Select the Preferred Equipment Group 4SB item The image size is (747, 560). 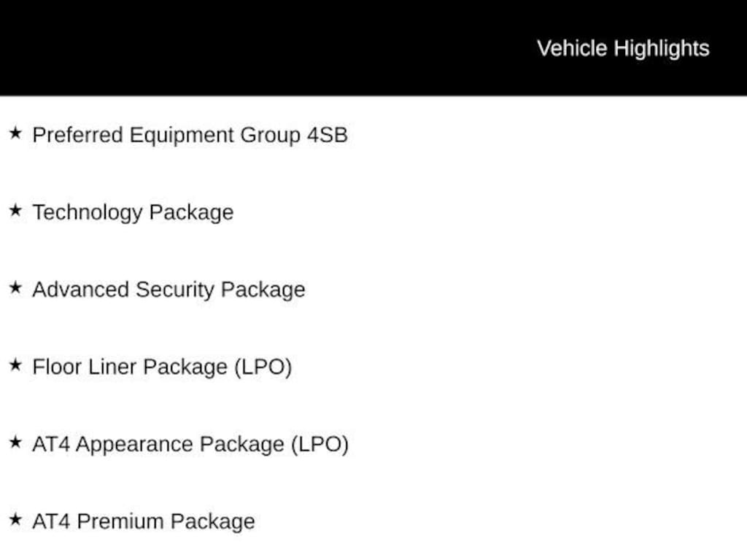pyautogui.click(x=190, y=135)
